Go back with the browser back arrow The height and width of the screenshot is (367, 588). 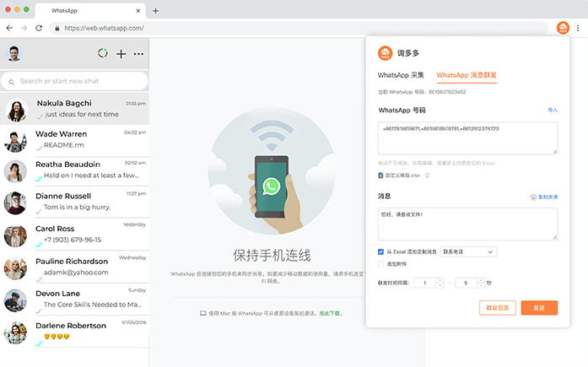pyautogui.click(x=9, y=28)
